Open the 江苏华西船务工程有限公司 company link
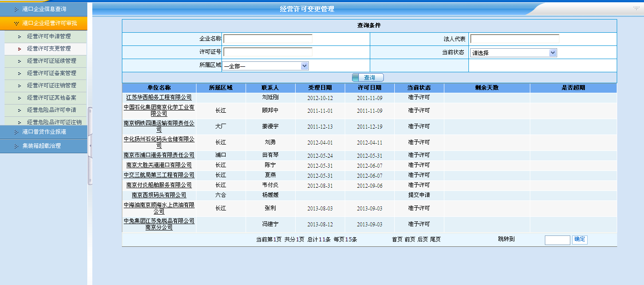Viewport: 644px width, 285px height. coord(159,97)
